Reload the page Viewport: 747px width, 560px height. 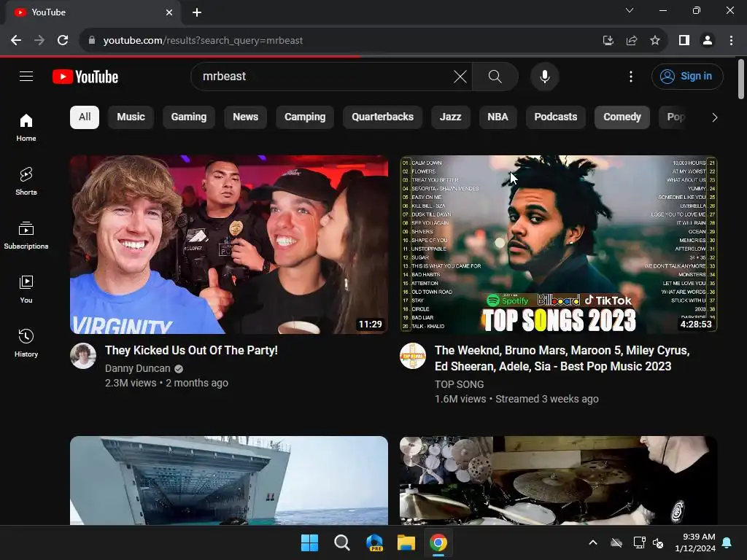[x=63, y=41]
